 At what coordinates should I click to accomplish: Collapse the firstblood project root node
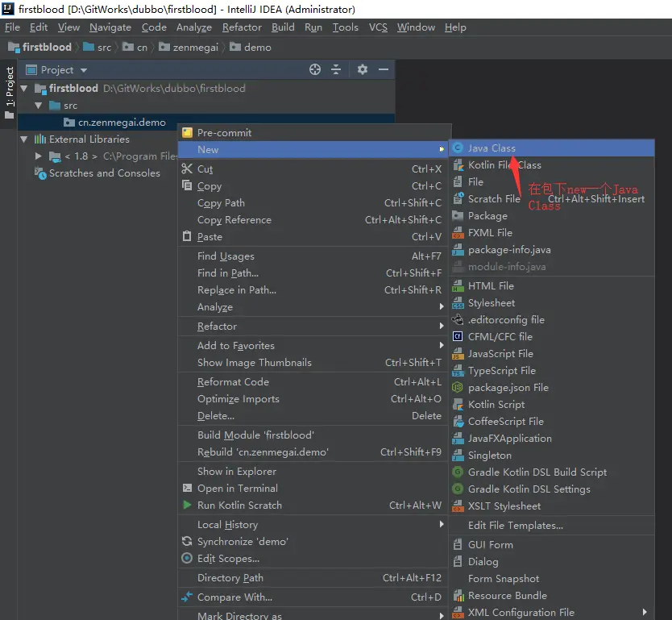click(x=24, y=89)
